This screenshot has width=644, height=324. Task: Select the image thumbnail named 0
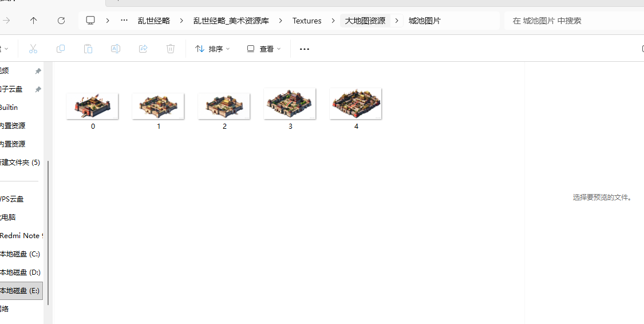(92, 105)
